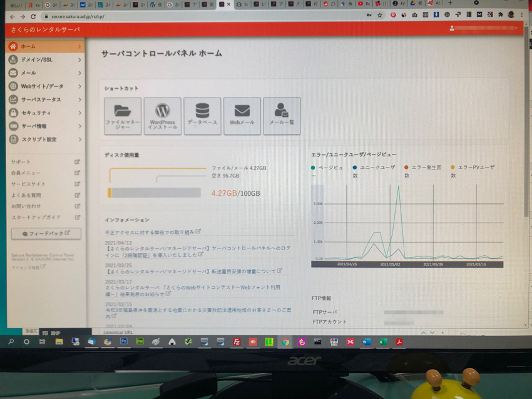Click the メール envelope icon in the sidebar

(13, 73)
